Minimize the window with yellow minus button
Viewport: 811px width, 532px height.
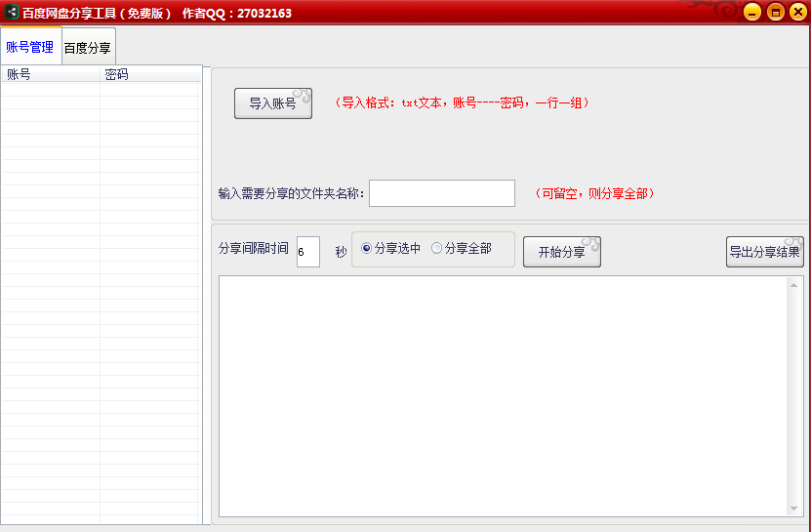point(752,12)
